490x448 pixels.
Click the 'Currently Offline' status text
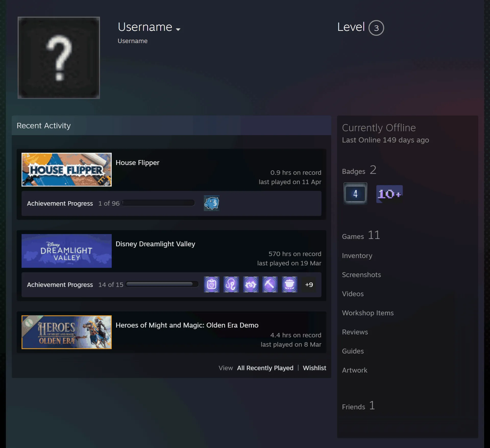pyautogui.click(x=379, y=128)
